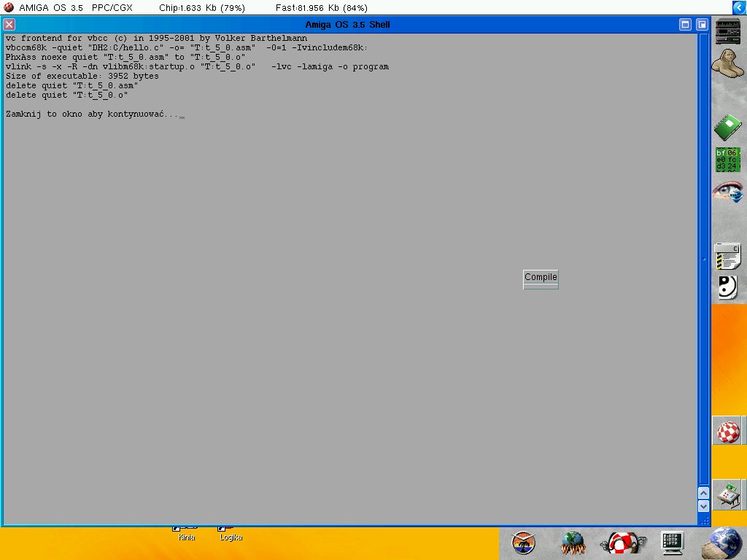Click the shell window zoom gadget
Image resolution: width=747 pixels, height=560 pixels.
[x=685, y=24]
